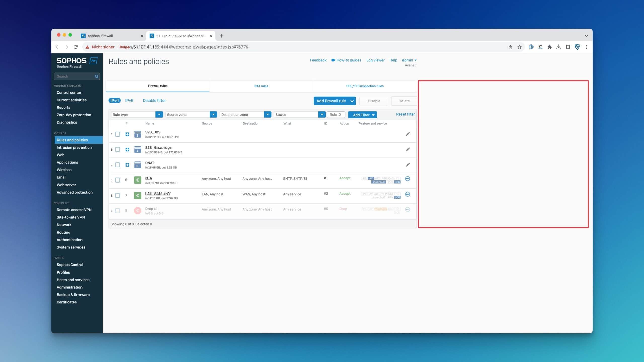Tick the checkbox on rule number 7

point(117,195)
